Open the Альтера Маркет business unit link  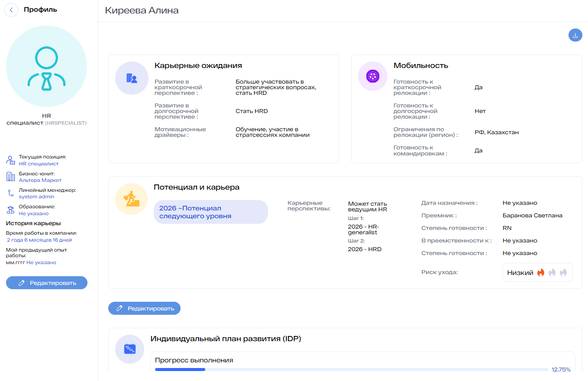tap(40, 180)
